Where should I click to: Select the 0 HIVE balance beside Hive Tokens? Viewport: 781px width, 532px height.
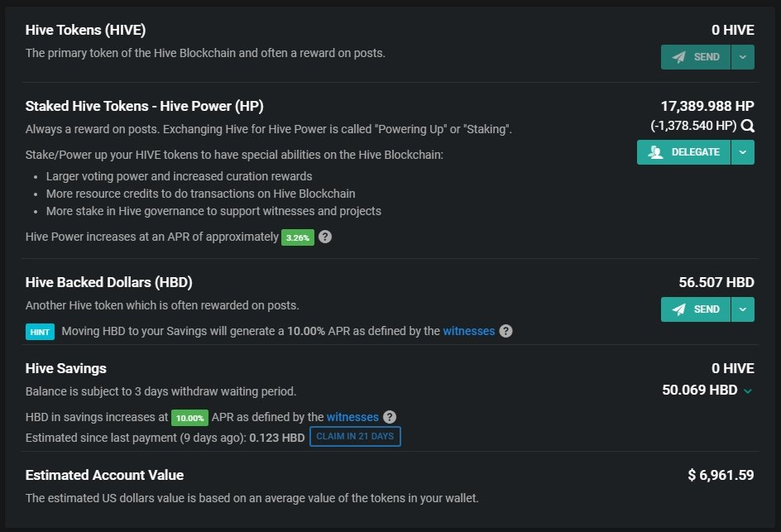tap(733, 30)
